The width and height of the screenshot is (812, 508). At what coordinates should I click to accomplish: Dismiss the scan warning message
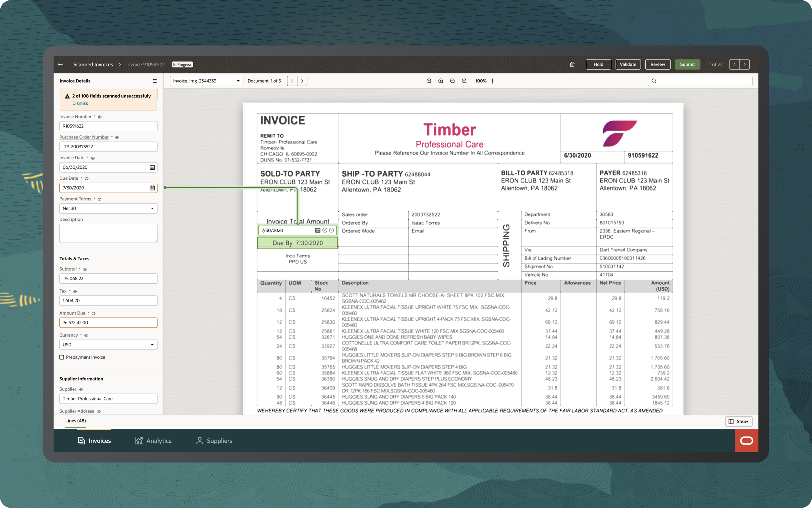coord(80,103)
